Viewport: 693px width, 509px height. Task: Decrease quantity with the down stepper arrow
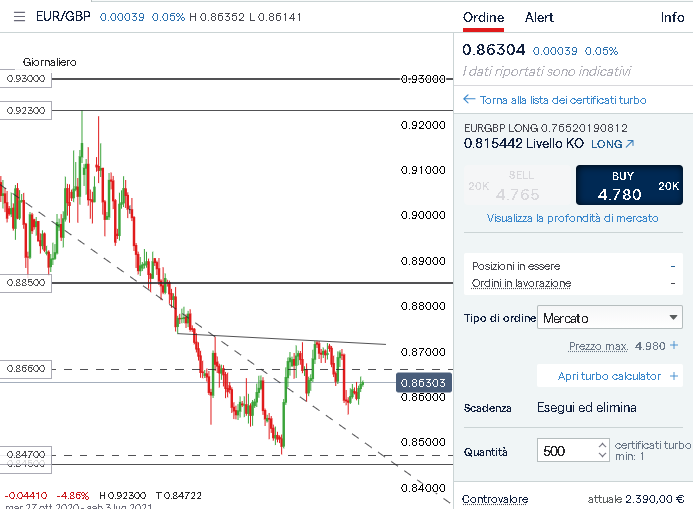[601, 456]
